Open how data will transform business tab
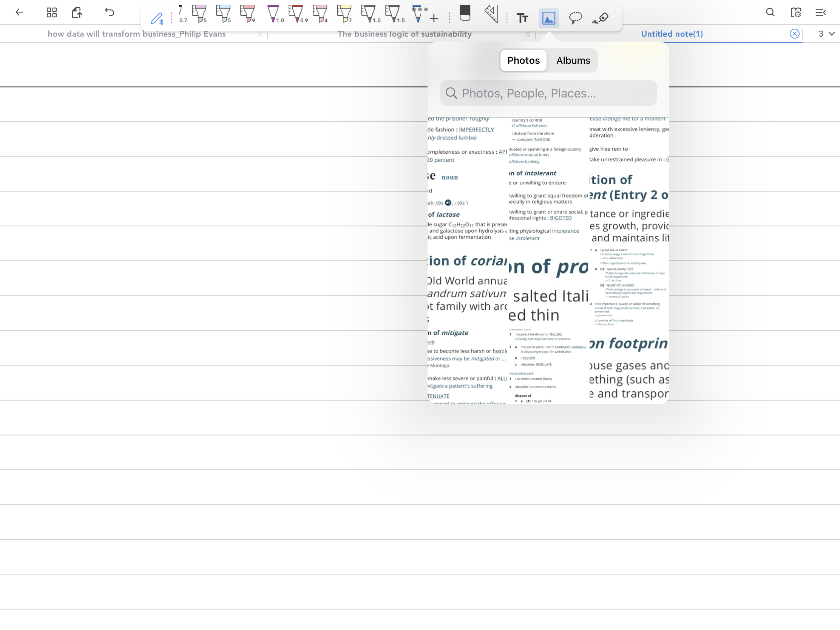 pyautogui.click(x=137, y=34)
